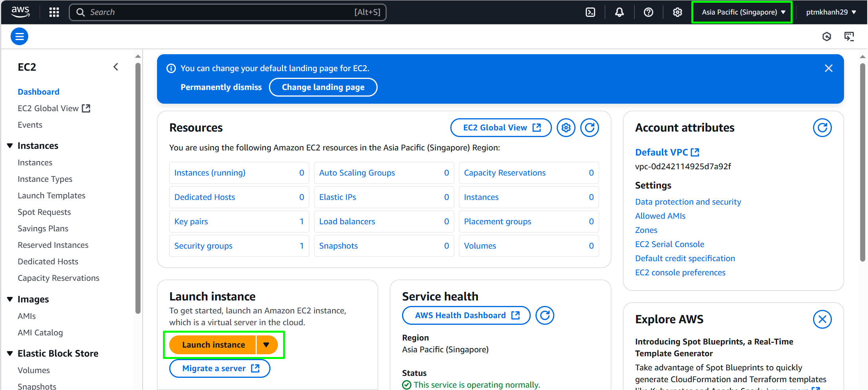Screen dimensions: 868x390
Task: Open notifications bell
Action: [619, 12]
